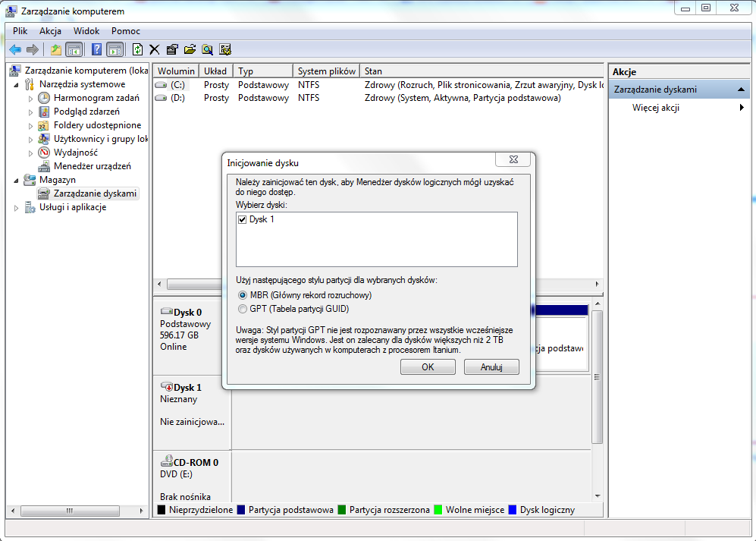Click the Magazyn storage icon
Screen dimensions: 756x541
coord(30,180)
